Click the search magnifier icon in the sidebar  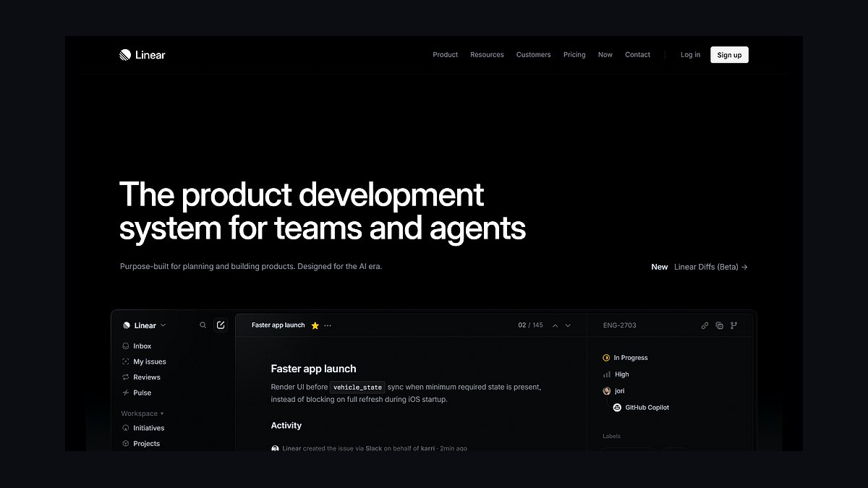click(203, 325)
